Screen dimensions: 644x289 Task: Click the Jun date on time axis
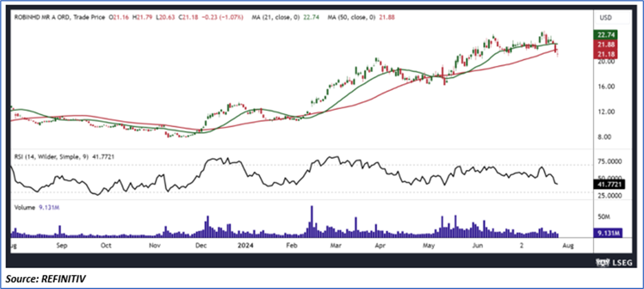click(477, 246)
